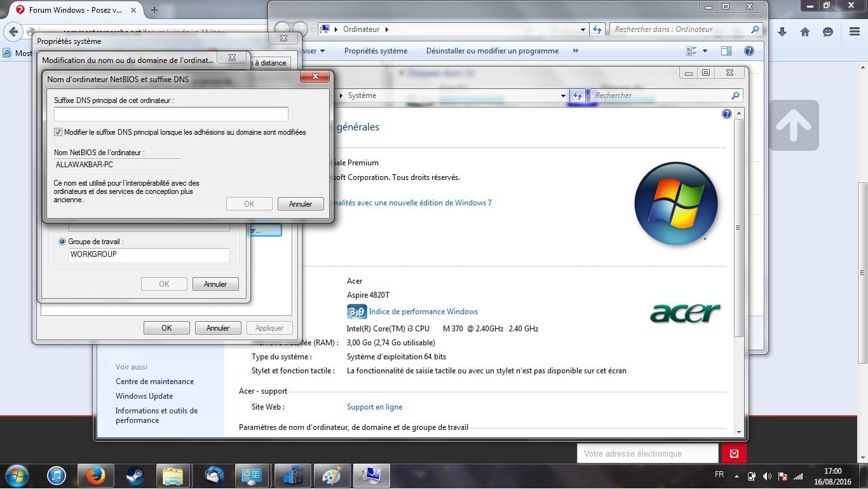The width and height of the screenshot is (868, 489).
Task: Select the Groupe de travail radio button
Action: pos(62,242)
